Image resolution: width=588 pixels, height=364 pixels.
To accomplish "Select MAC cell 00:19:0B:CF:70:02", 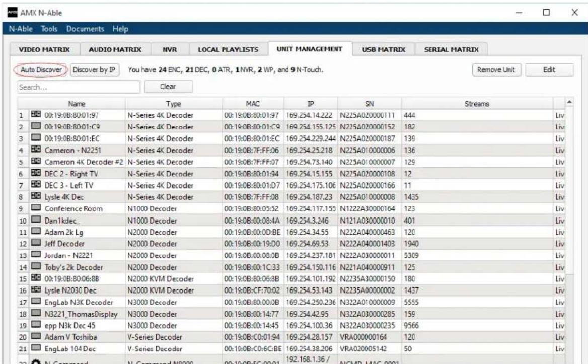I will click(252, 290).
